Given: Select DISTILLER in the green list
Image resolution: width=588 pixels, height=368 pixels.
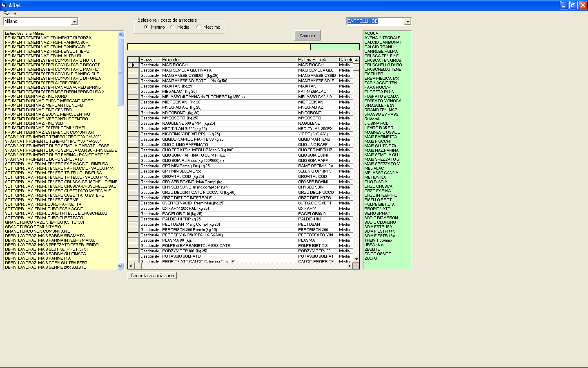Looking at the screenshot, I should coord(374,74).
